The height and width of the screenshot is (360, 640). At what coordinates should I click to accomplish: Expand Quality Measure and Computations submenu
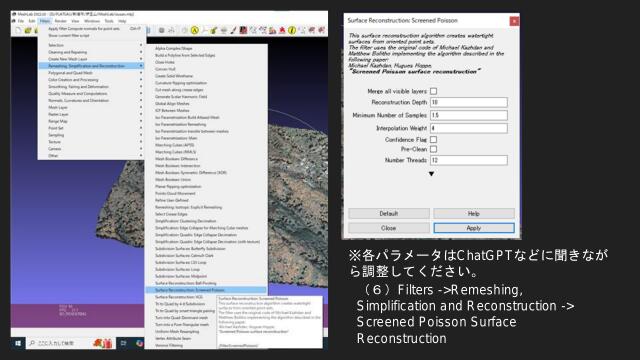[91, 94]
